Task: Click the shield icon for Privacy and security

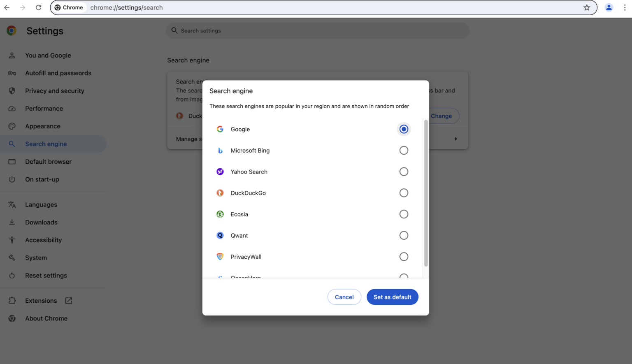Action: 12,91
